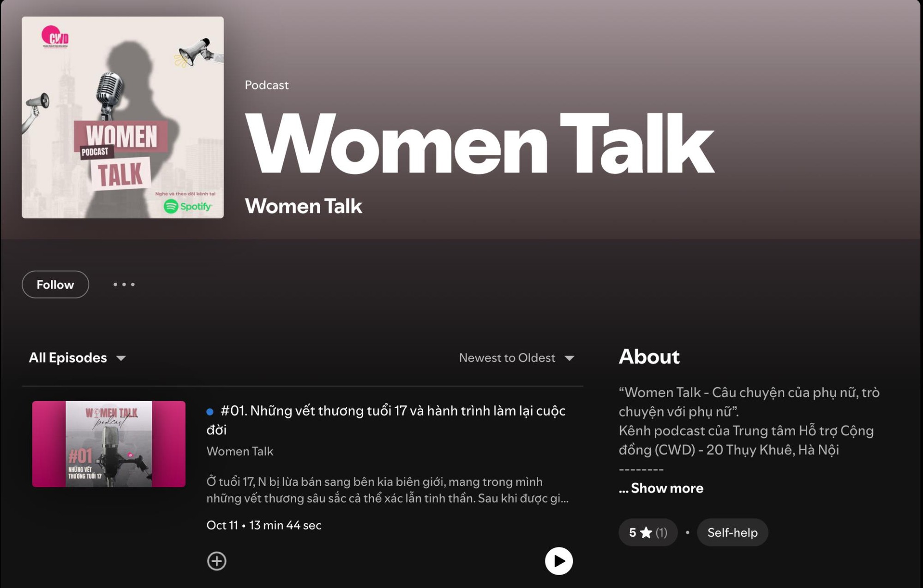Open the Newest to Oldest sort dropdown

[x=516, y=358]
